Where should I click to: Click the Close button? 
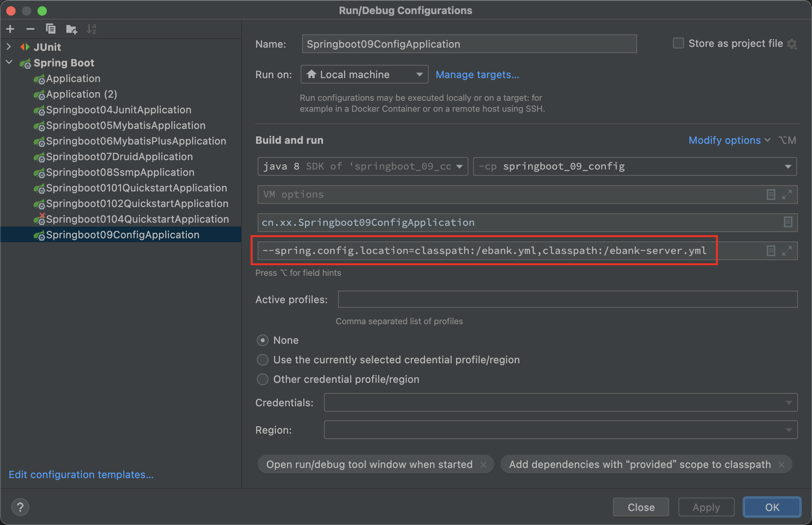coord(641,507)
